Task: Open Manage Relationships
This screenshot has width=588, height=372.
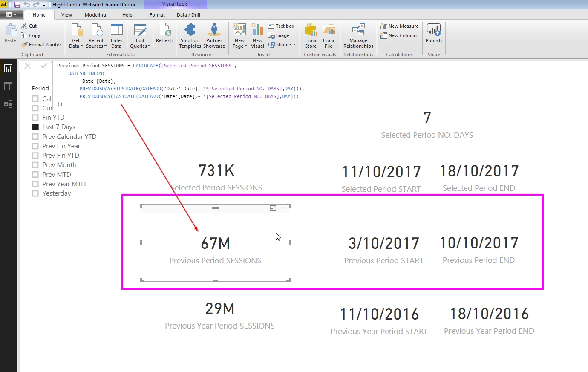Action: coord(358,36)
